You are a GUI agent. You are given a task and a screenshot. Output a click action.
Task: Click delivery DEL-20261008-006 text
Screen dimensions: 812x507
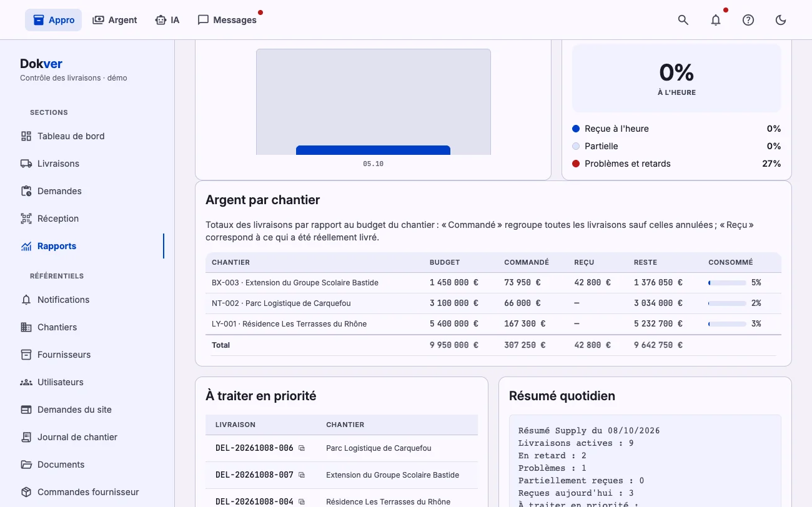(x=254, y=448)
